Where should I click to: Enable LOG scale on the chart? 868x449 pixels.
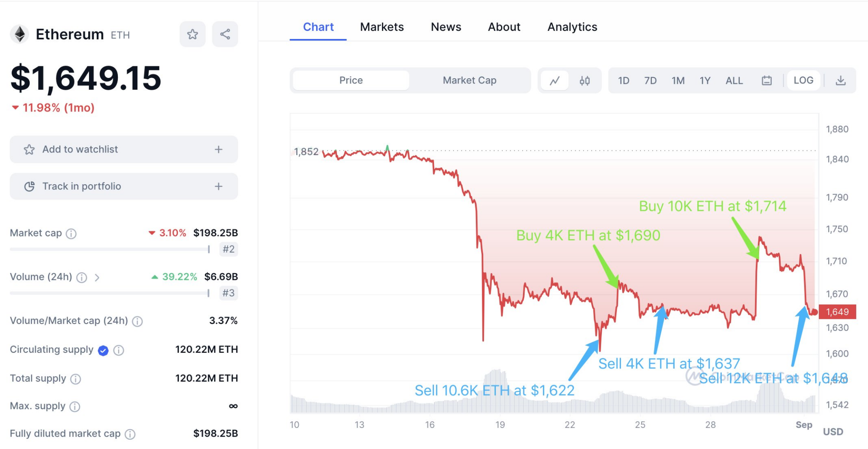click(x=803, y=80)
